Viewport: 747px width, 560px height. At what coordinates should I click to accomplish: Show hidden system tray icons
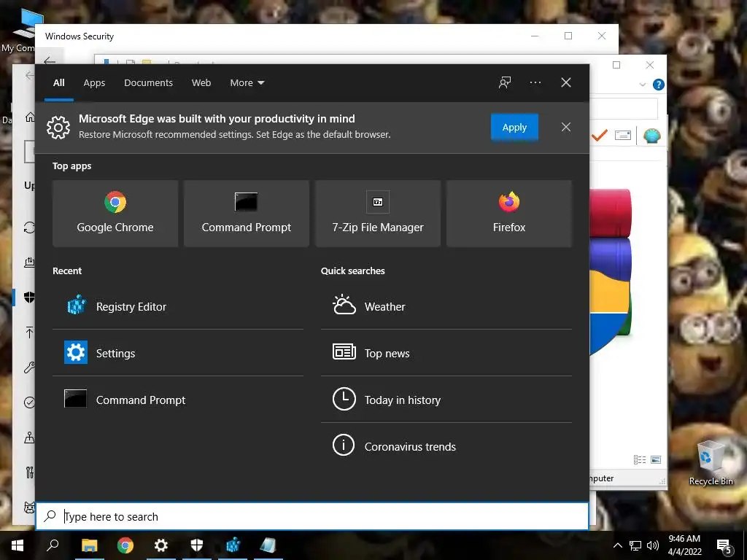(617, 545)
